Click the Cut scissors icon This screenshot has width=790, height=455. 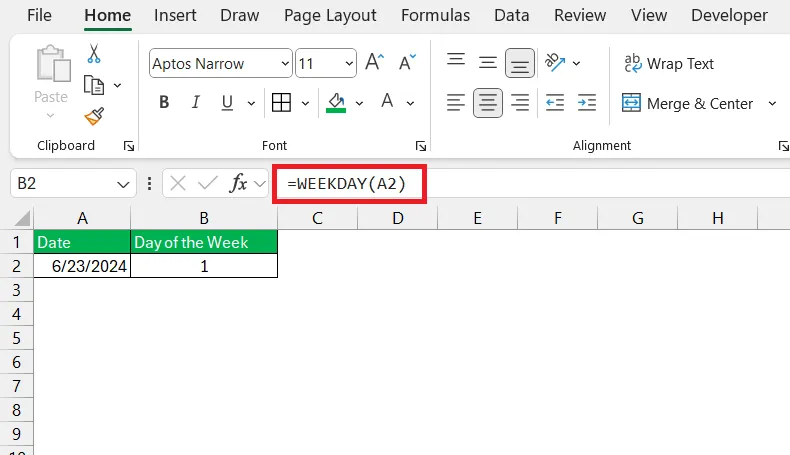pyautogui.click(x=94, y=53)
